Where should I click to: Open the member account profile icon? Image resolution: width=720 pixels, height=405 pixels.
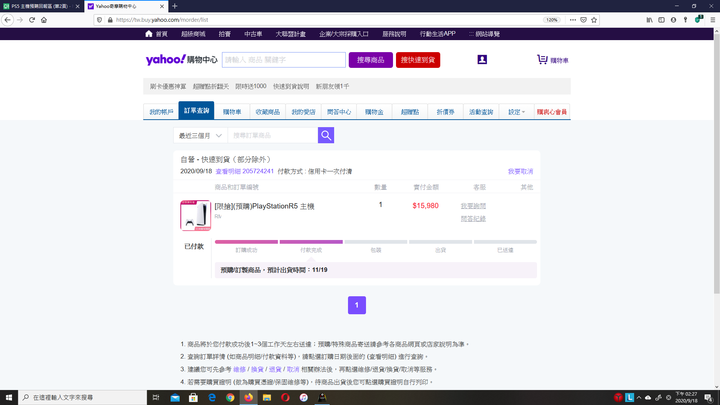(x=482, y=60)
